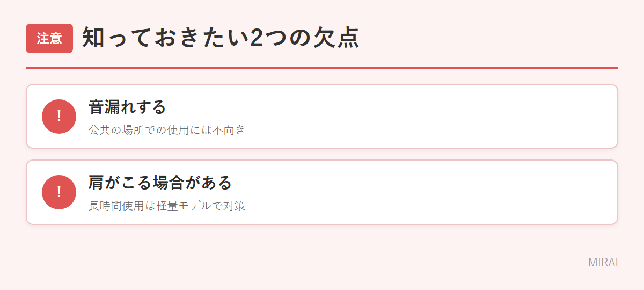Click the red 注意 badge
The width and height of the screenshot is (644, 290).
click(49, 39)
